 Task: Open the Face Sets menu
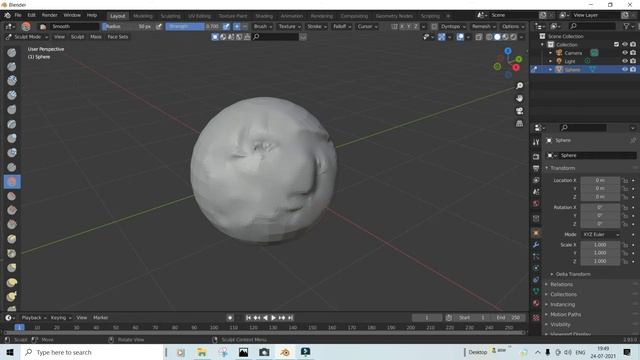(118, 37)
